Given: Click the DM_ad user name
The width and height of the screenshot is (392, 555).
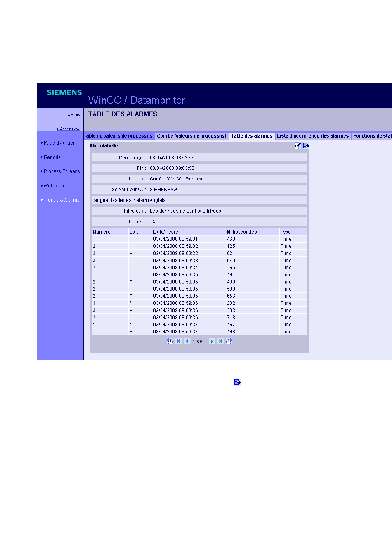Looking at the screenshot, I should (x=74, y=114).
